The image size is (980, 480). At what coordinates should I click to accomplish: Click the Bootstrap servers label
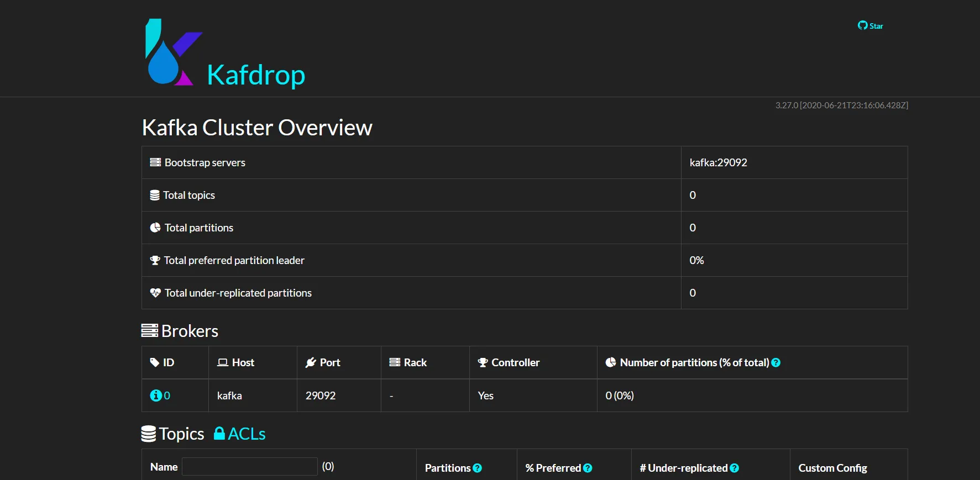click(x=205, y=162)
